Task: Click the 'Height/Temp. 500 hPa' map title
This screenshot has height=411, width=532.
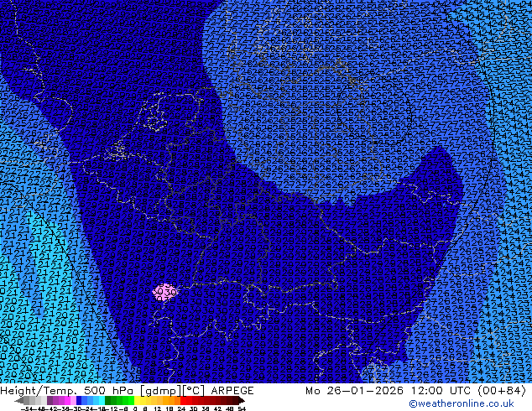Action: [x=67, y=391]
